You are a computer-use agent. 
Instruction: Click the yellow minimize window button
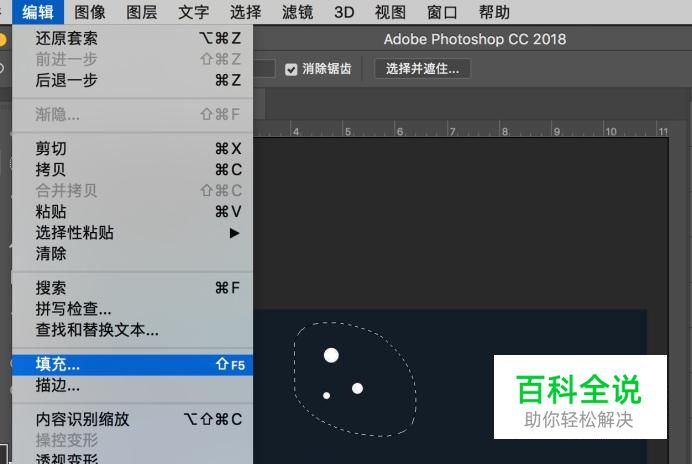pos(2,40)
